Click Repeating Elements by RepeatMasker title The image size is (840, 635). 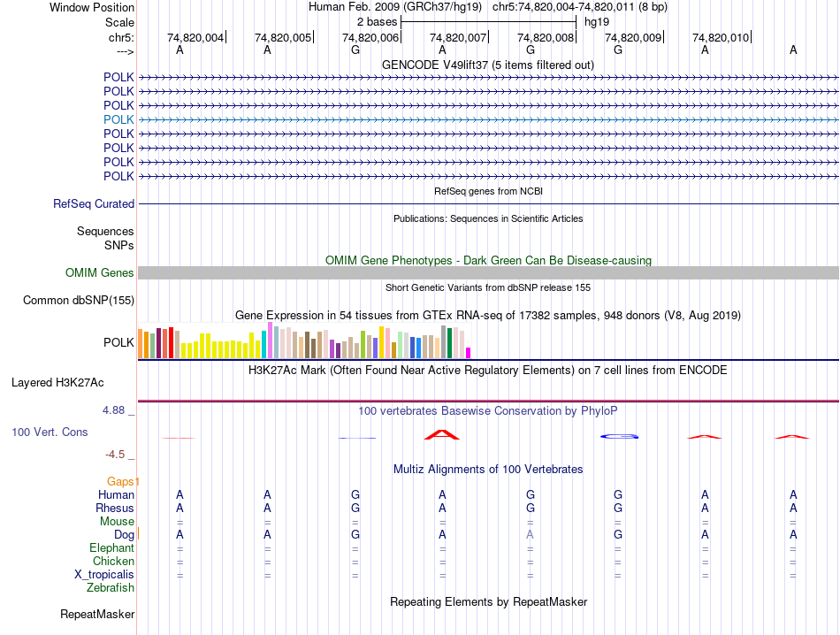[x=488, y=601]
